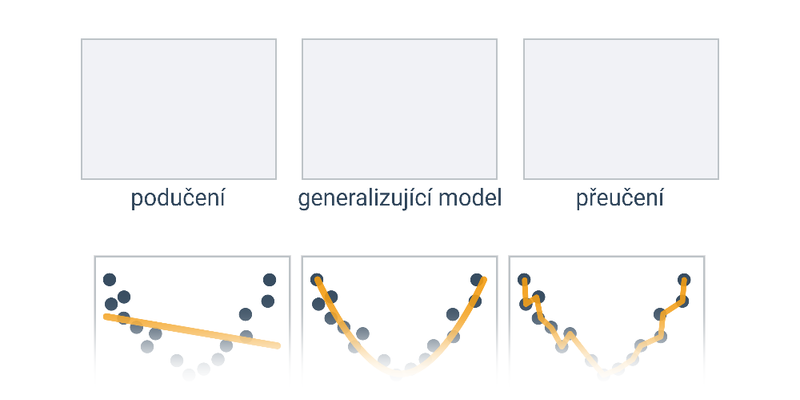The width and height of the screenshot is (800, 400).
Task: Click the second dot from top-right in linear-fit chart
Action: (267, 301)
